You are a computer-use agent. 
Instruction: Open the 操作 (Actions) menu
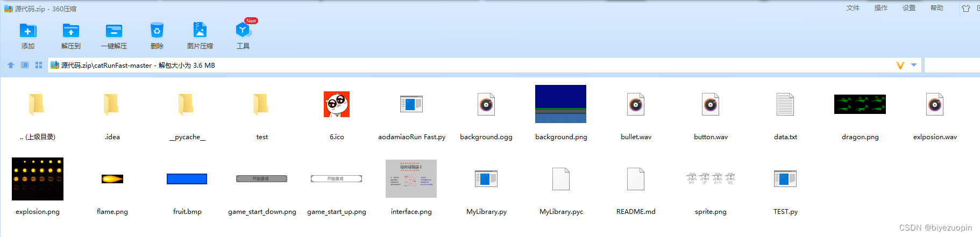pos(881,8)
